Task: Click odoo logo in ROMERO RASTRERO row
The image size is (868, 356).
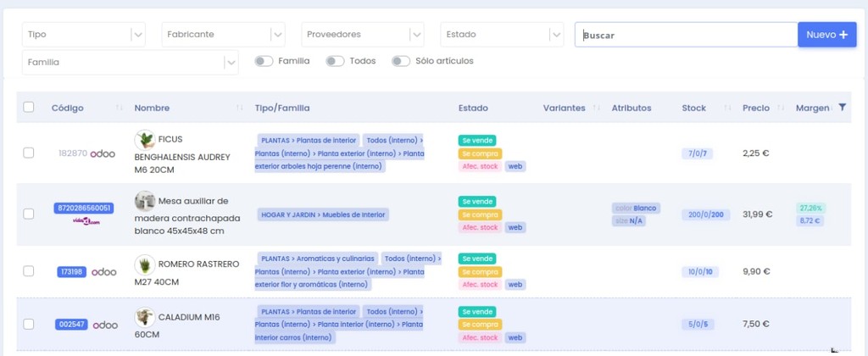Action: 104,272
